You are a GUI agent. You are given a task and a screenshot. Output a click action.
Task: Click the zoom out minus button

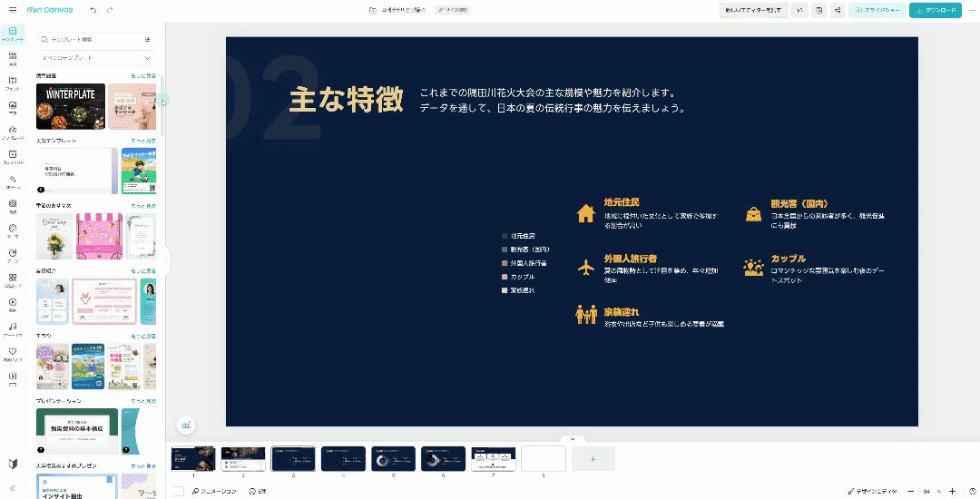pyautogui.click(x=911, y=492)
